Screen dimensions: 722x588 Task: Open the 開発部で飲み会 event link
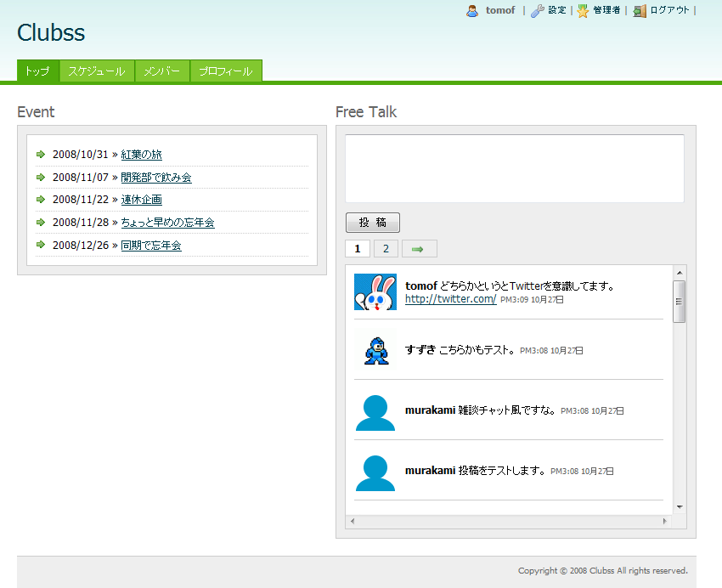click(156, 178)
